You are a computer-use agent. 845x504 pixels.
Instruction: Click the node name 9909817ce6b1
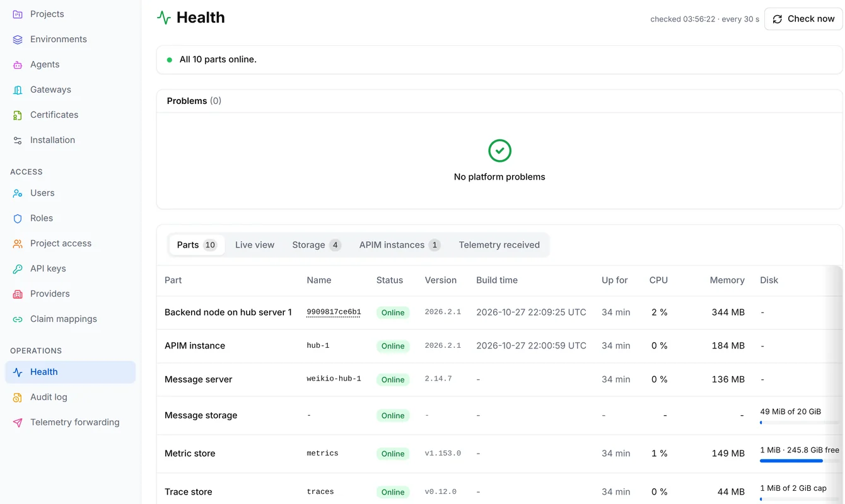point(334,312)
